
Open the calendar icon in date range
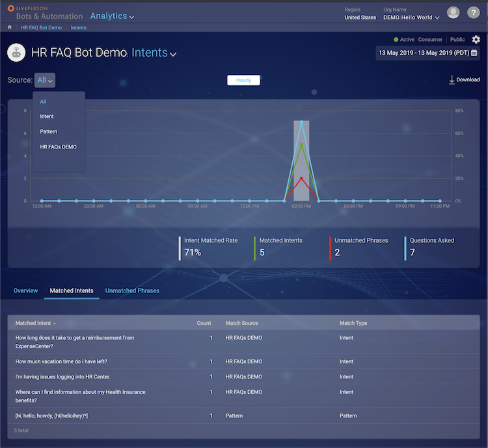(474, 53)
